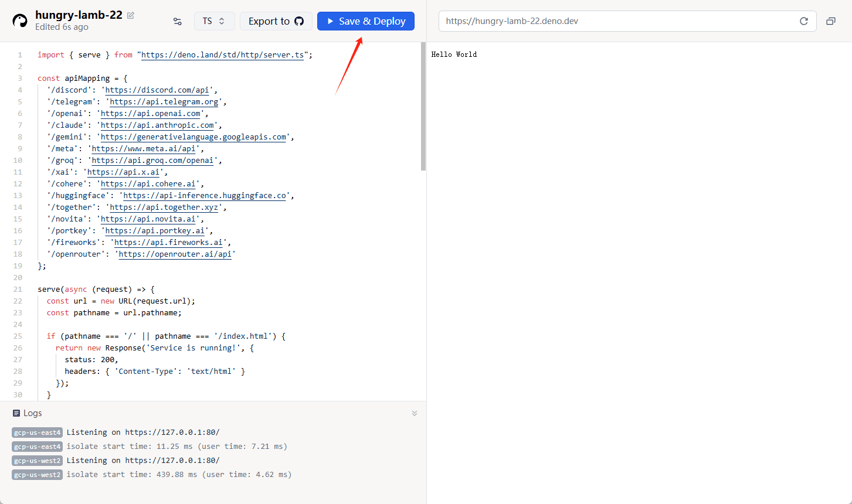
Task: Click 'const pathname = url.pathname;' line
Action: coord(114,312)
